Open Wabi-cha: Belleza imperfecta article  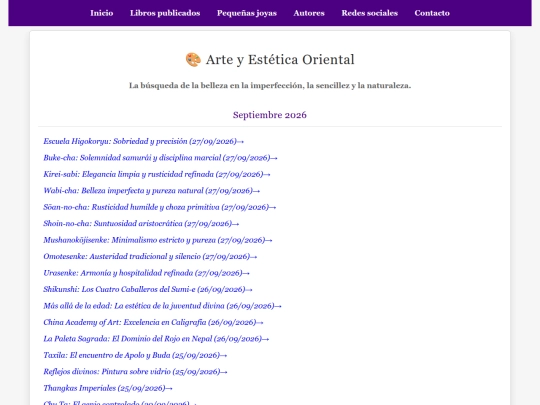click(152, 191)
